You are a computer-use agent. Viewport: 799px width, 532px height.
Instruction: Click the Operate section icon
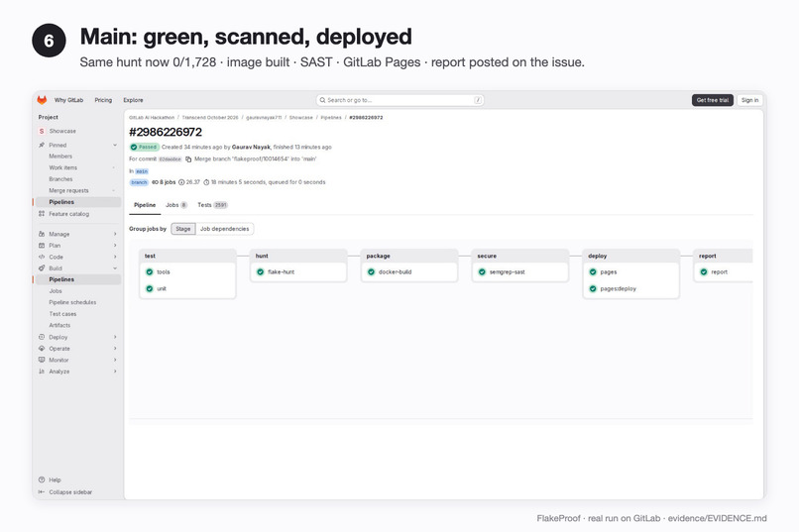pos(42,348)
